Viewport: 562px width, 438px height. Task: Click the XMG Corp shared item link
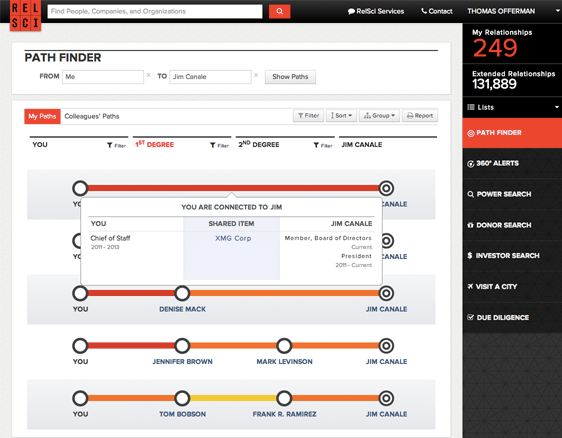pyautogui.click(x=233, y=238)
